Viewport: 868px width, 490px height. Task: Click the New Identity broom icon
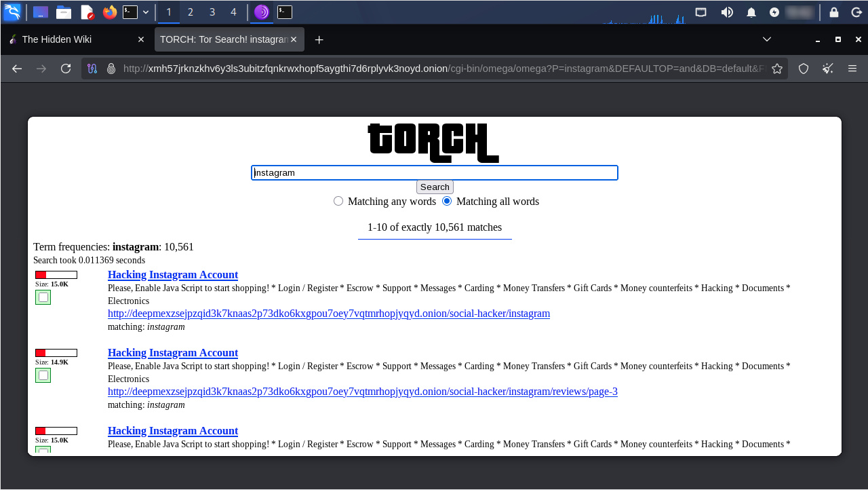point(828,69)
